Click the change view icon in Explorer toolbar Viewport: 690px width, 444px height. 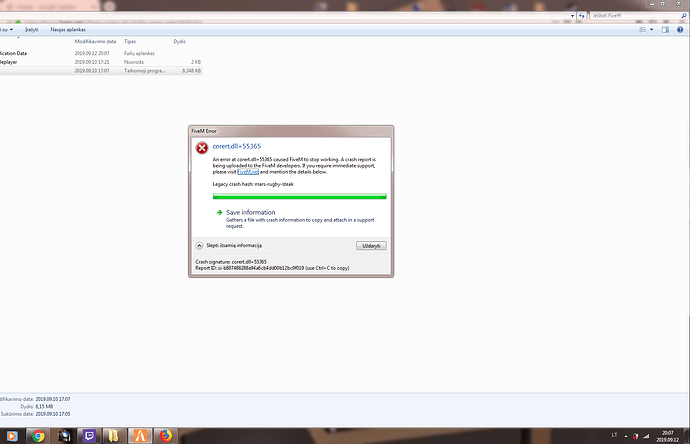642,29
